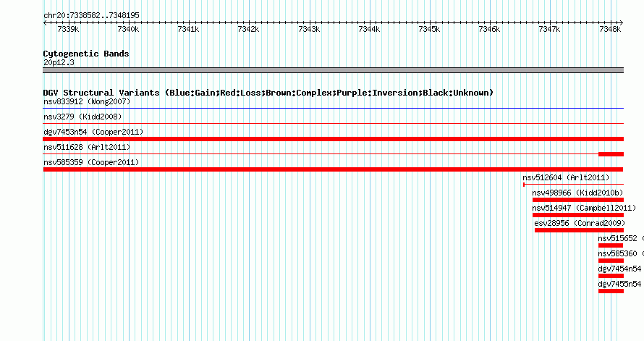Click the 7344k ruler tick label
644x341 pixels.
pos(369,29)
